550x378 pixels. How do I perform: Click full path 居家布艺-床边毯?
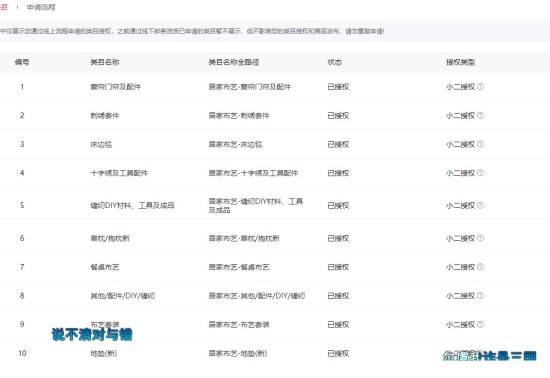tap(235, 144)
